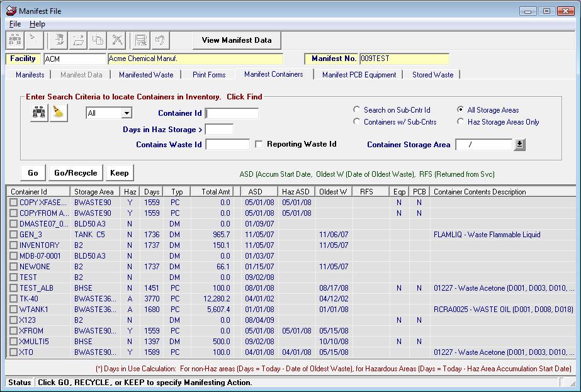Click the Manifest No. field 009TEST
The image size is (581, 392).
coord(404,59)
